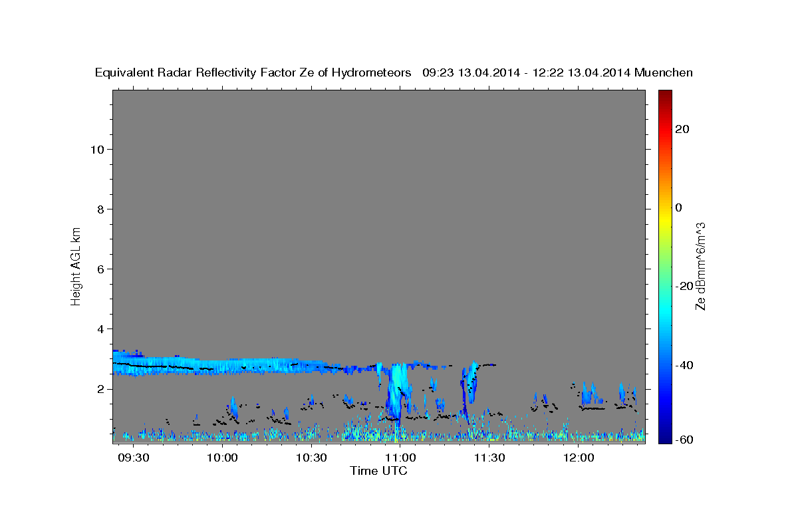Click the plot title "Equivalent Radar Reflectivity Factor Ze of Hydrometeors"
The image size is (798, 532).
tap(253, 72)
